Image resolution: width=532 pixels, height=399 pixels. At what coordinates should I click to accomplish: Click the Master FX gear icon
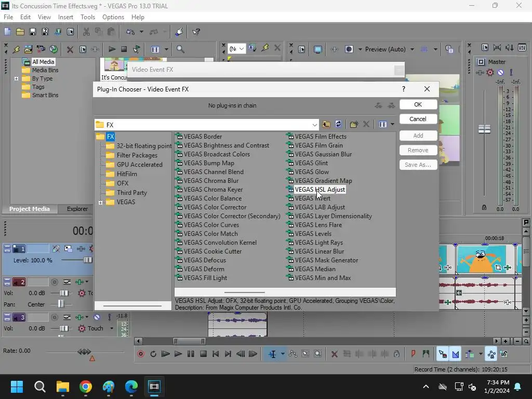pos(490,72)
